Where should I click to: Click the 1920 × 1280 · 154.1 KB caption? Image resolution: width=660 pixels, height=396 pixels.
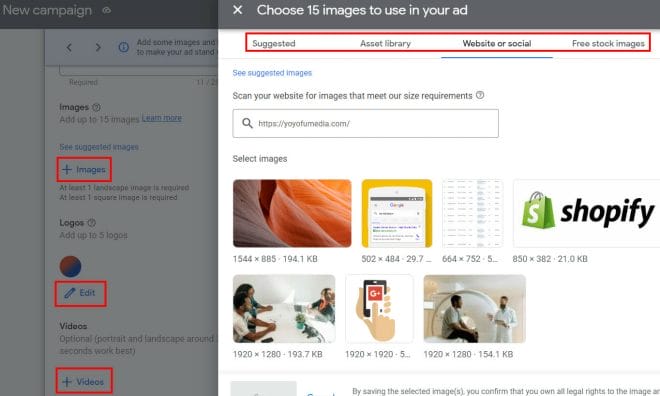click(x=468, y=354)
